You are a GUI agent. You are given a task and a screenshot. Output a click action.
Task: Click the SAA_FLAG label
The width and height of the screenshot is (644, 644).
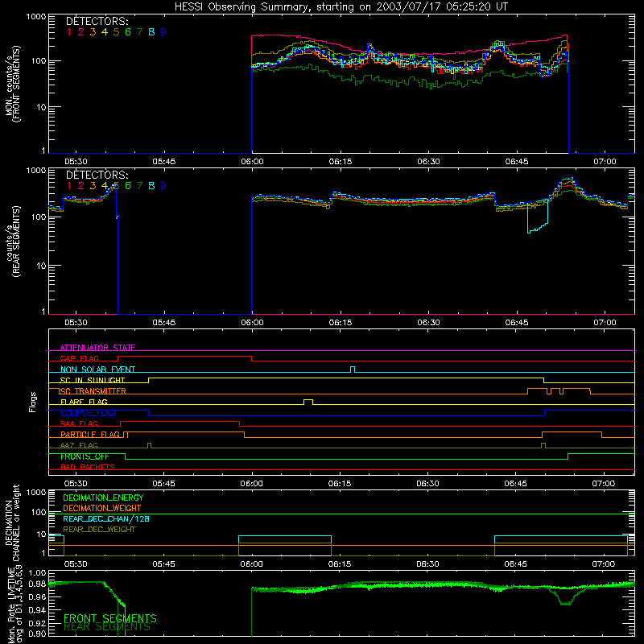[79, 423]
